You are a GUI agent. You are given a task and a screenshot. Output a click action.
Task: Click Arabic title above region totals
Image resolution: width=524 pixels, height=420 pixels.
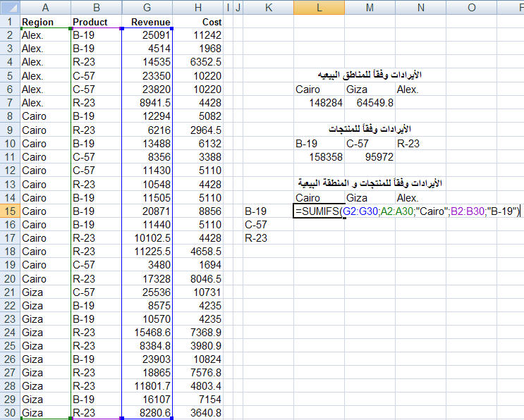pyautogui.click(x=370, y=75)
